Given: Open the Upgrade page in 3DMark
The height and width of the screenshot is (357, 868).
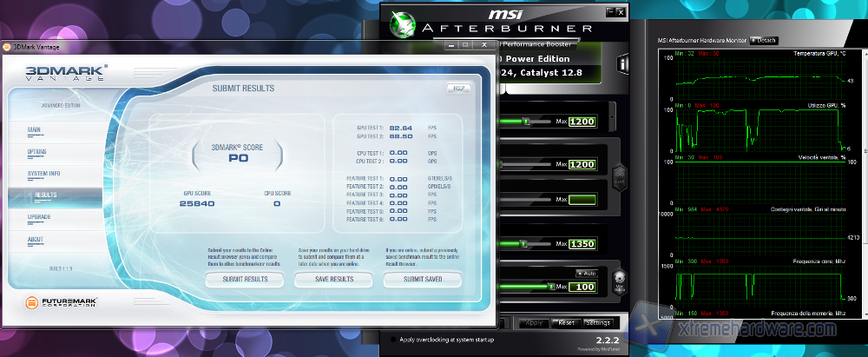Looking at the screenshot, I should point(40,217).
